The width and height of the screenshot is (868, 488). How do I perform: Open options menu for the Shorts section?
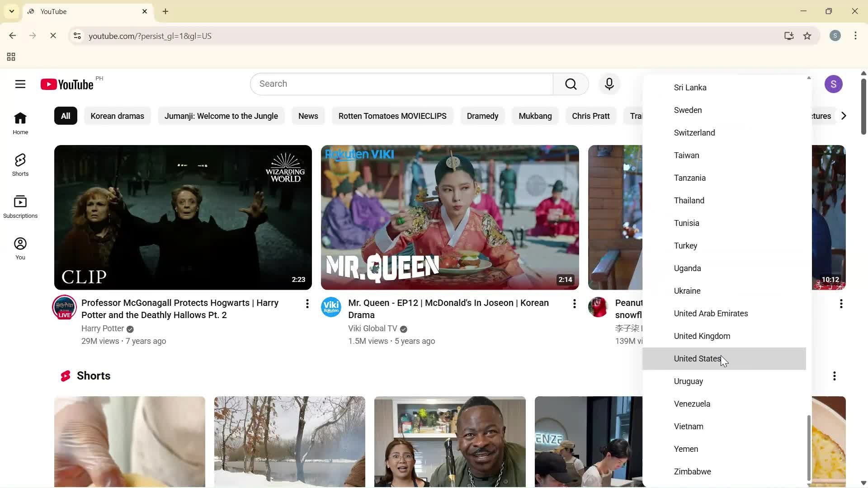pos(834,375)
